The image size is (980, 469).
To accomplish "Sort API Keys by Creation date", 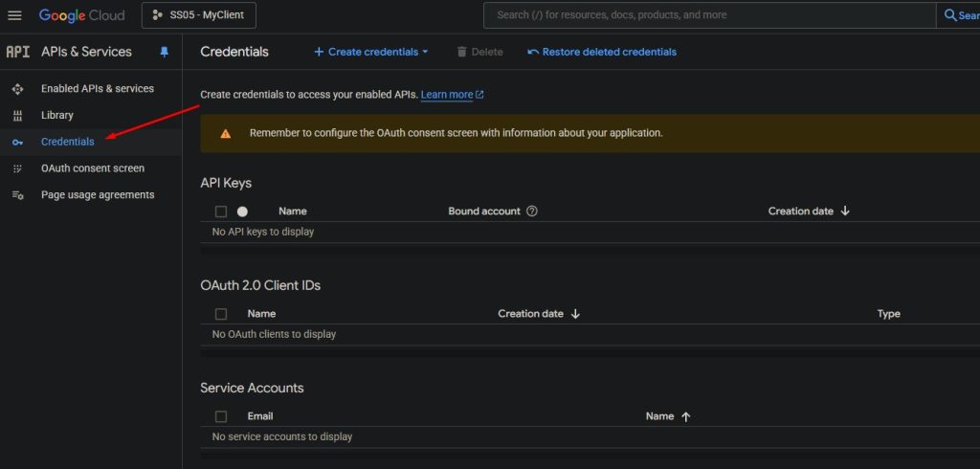I will pyautogui.click(x=808, y=211).
